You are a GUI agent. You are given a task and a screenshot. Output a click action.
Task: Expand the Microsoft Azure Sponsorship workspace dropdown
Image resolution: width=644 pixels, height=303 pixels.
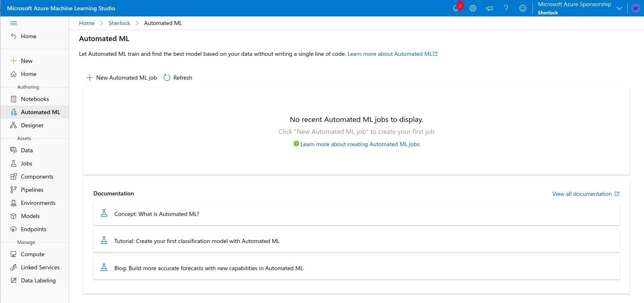(x=619, y=9)
